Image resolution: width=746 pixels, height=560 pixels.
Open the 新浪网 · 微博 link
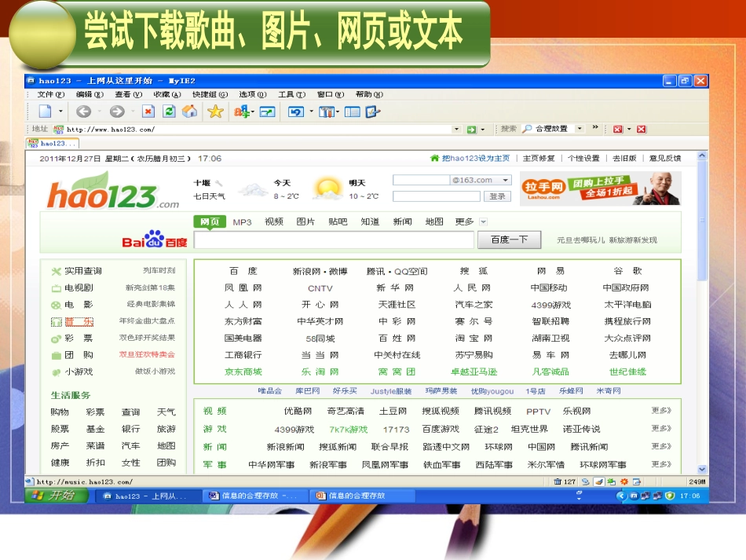click(x=320, y=271)
